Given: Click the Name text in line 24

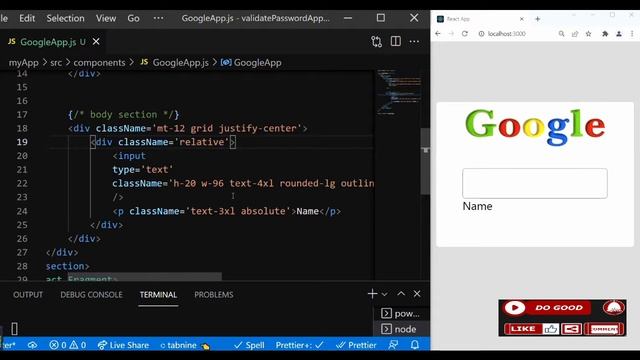Looking at the screenshot, I should 308,211.
